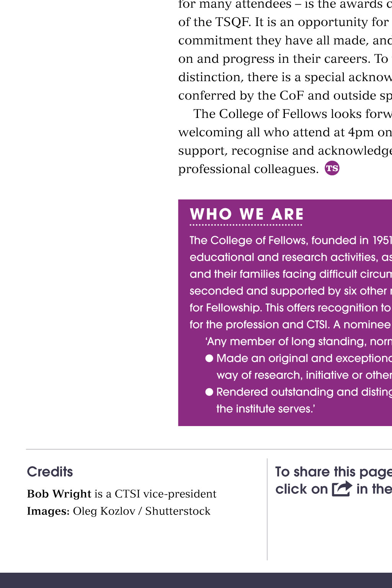
Task: Click the 'is a CTSI vice-president' text
Action: tap(155, 494)
